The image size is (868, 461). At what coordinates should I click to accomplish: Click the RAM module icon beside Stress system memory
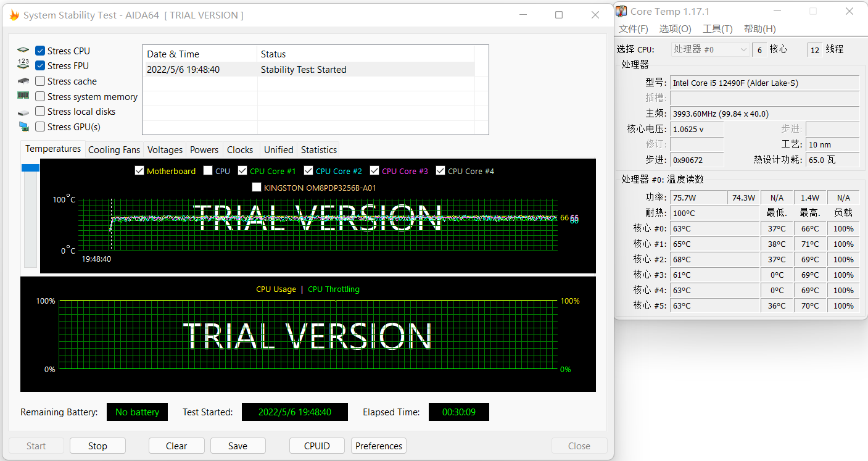pos(23,96)
